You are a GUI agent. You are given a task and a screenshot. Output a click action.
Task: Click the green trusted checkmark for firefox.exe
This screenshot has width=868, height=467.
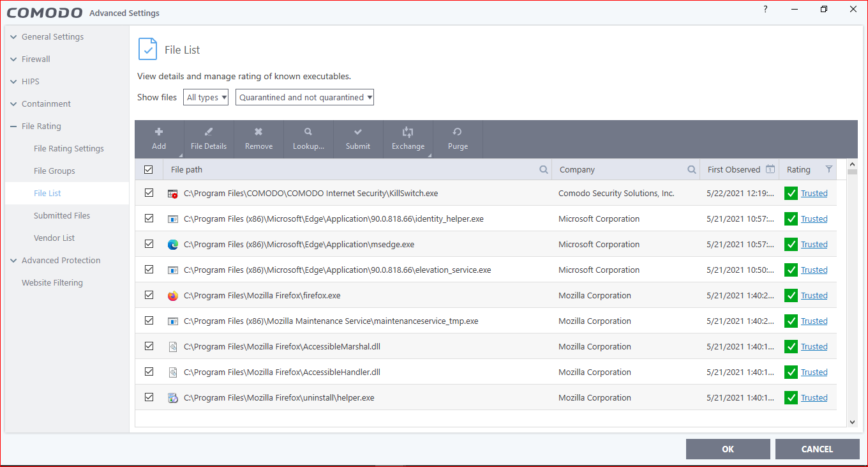pyautogui.click(x=791, y=295)
